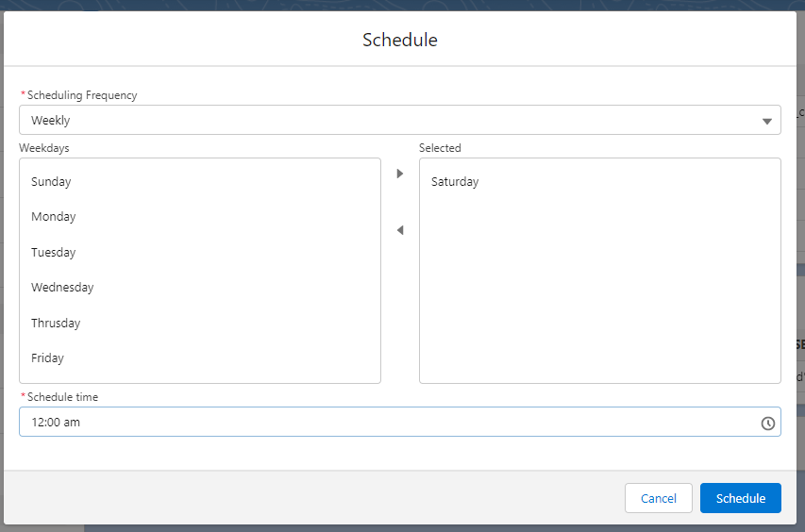Click the move-right arrow between the lists
805x532 pixels.
[400, 174]
